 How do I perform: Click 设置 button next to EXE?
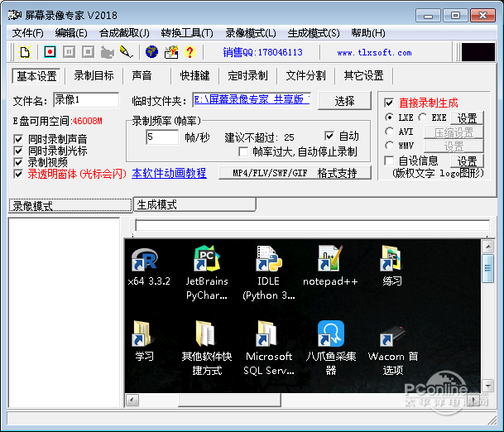point(467,118)
